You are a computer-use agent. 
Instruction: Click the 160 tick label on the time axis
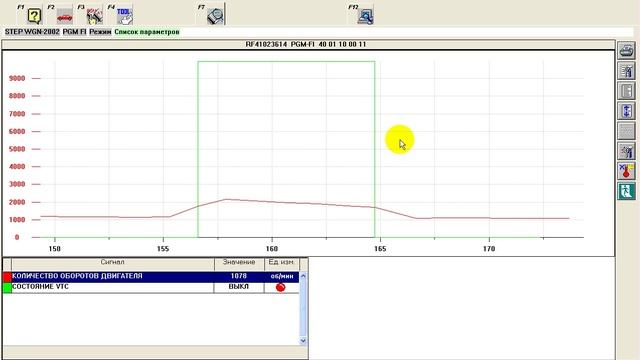pyautogui.click(x=272, y=249)
